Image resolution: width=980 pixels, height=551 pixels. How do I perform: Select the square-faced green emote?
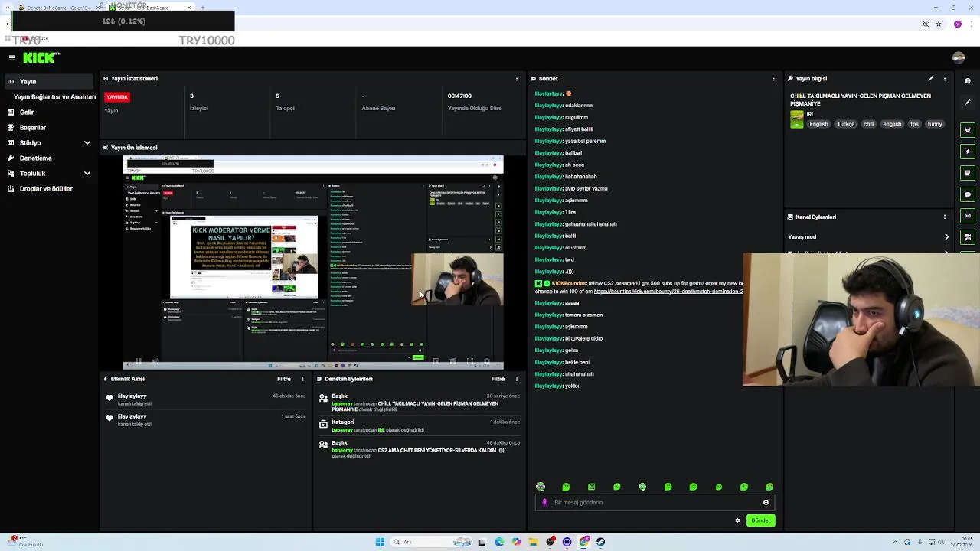[x=591, y=487]
